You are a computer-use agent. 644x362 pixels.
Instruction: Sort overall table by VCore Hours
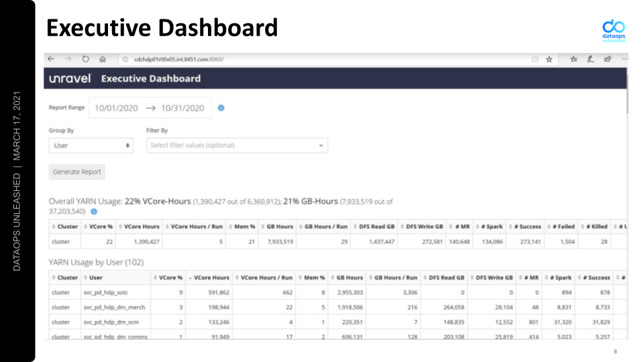139,227
